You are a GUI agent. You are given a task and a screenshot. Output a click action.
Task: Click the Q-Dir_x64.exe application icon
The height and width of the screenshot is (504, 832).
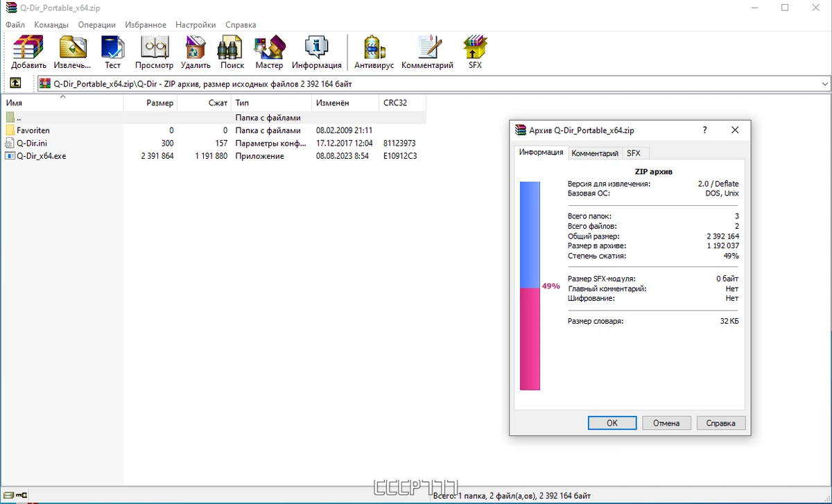click(10, 156)
